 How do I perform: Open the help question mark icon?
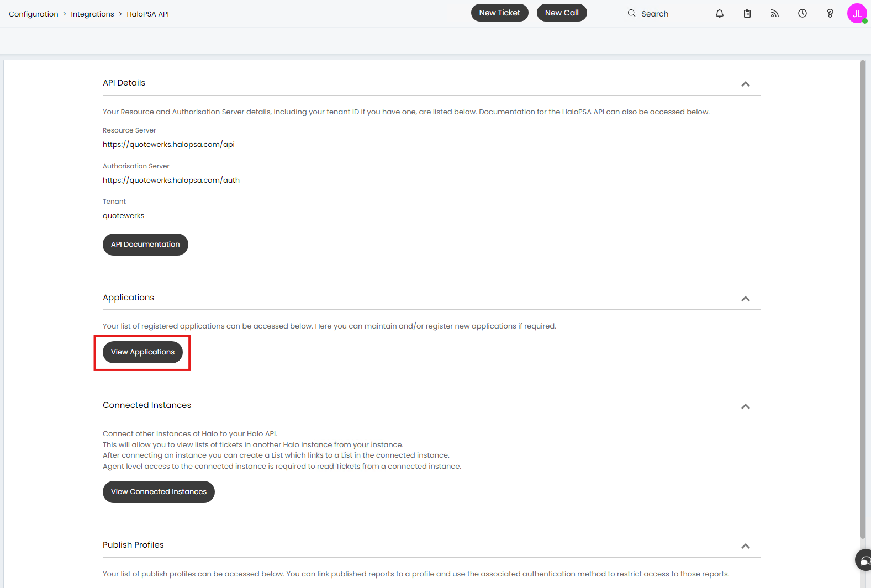click(x=830, y=13)
